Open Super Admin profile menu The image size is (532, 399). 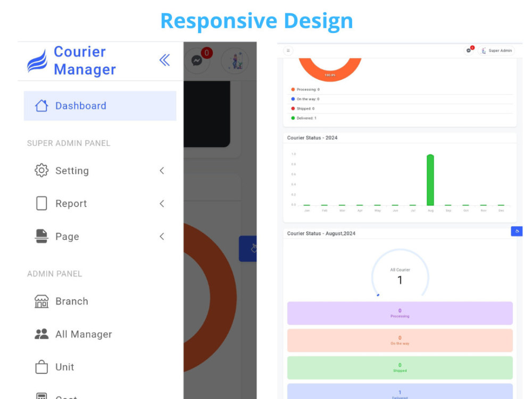click(497, 51)
